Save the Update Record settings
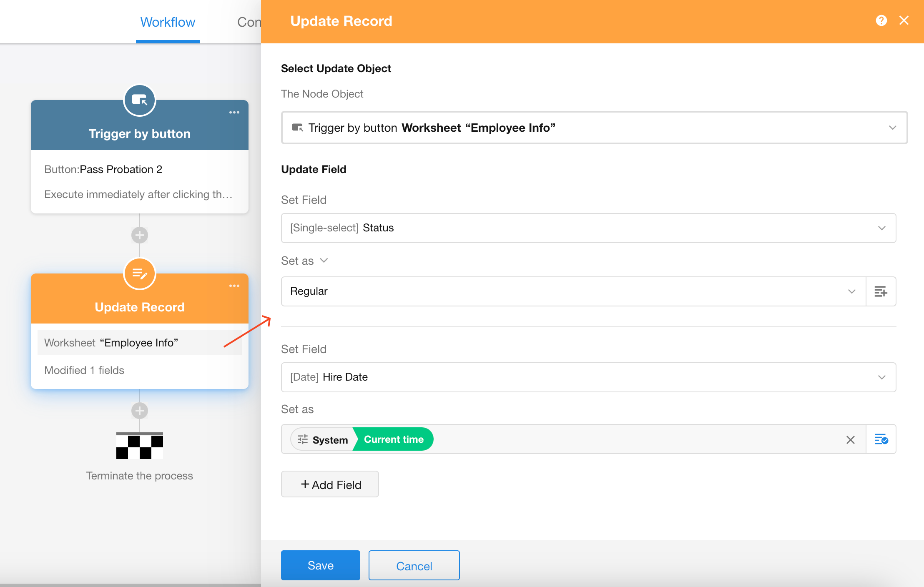The image size is (924, 587). pyautogui.click(x=320, y=565)
